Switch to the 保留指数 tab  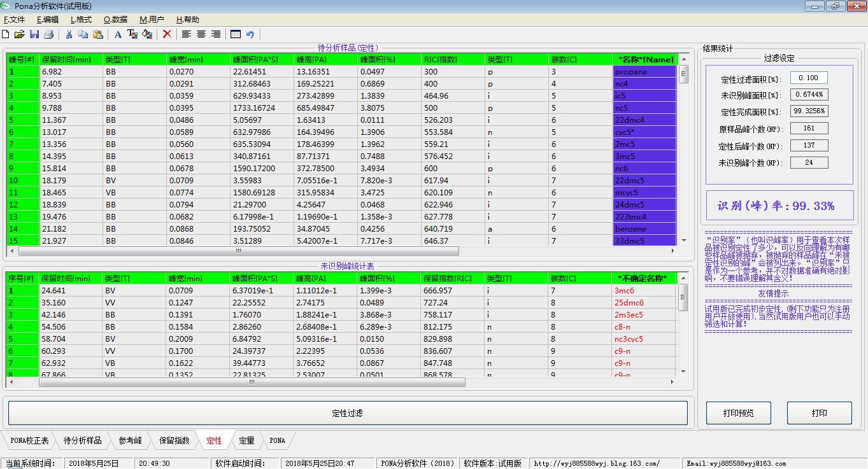pyautogui.click(x=174, y=440)
